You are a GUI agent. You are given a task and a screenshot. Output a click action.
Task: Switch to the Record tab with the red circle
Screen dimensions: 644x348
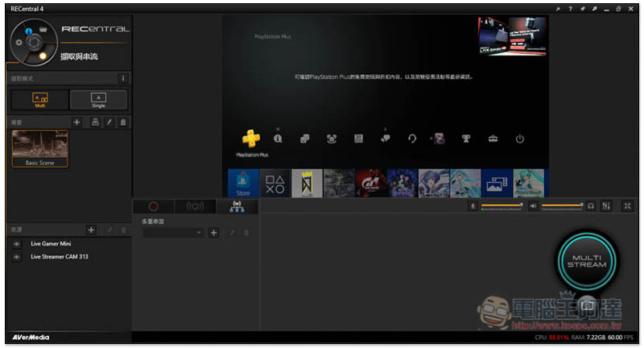(x=153, y=206)
